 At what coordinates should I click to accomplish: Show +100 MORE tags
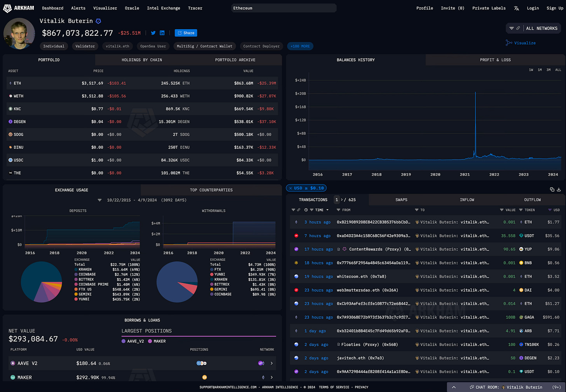[x=300, y=46]
